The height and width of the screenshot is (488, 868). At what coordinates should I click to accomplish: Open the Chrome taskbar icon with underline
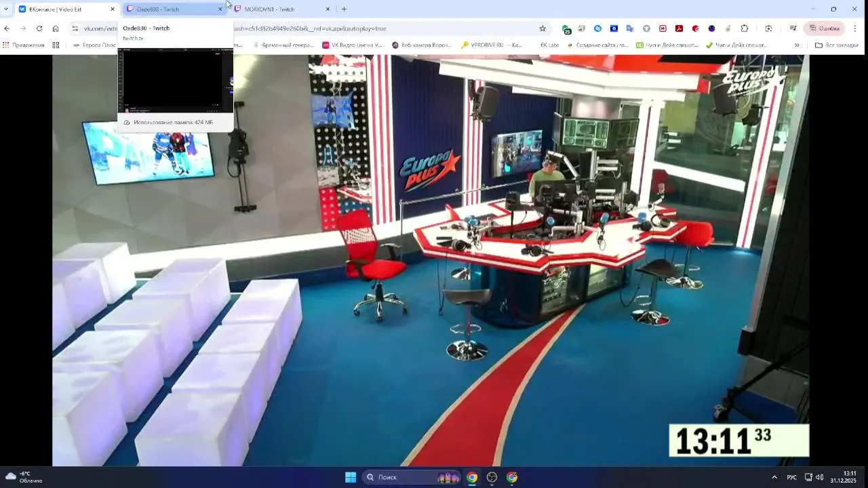(472, 477)
